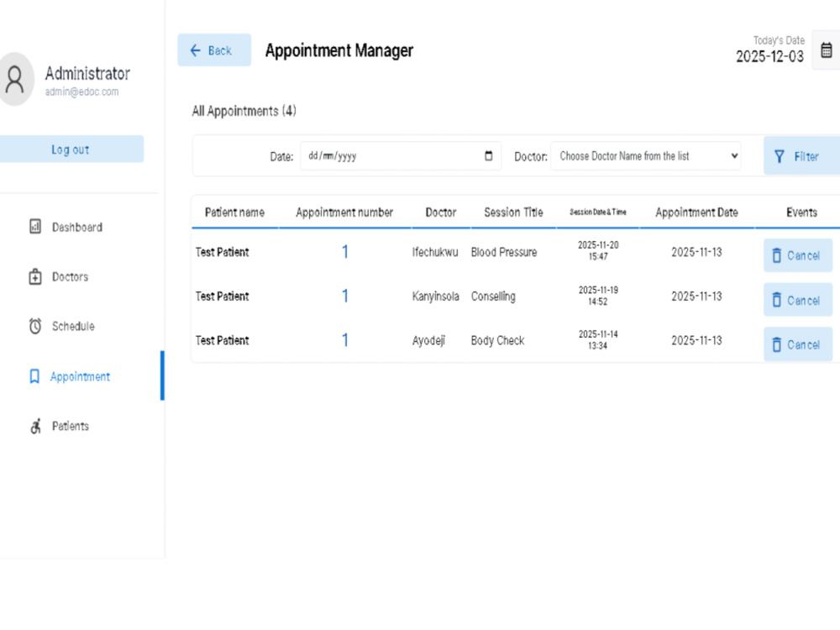This screenshot has width=840, height=630.
Task: Click the Body Check session title
Action: click(x=497, y=341)
